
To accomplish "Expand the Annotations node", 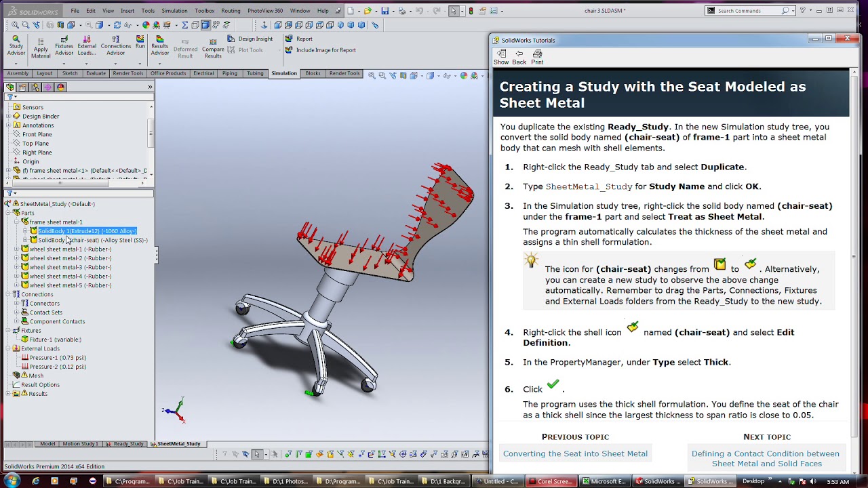I will point(8,125).
